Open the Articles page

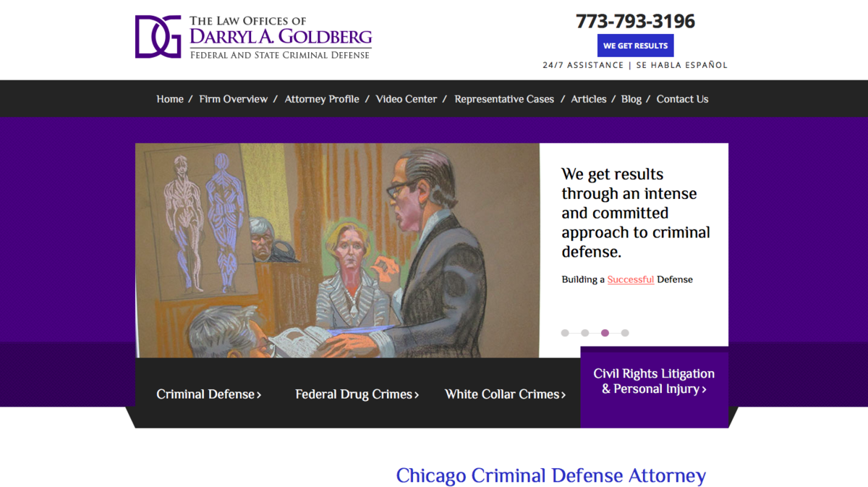coord(589,99)
